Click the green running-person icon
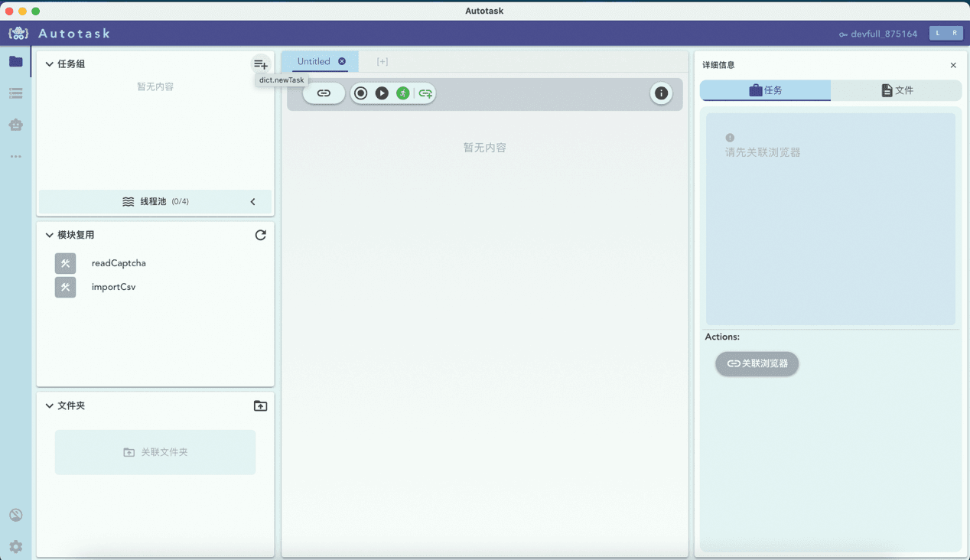The height and width of the screenshot is (560, 970). point(403,93)
